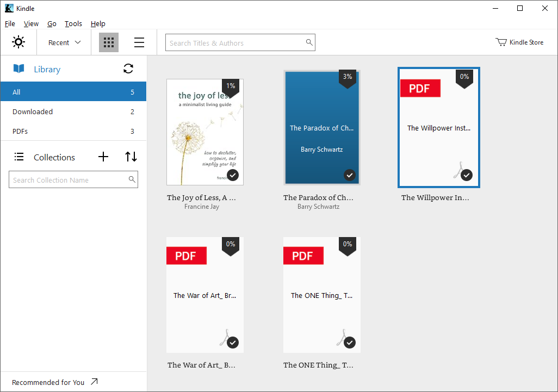Open the Recent sort dropdown

coord(63,42)
